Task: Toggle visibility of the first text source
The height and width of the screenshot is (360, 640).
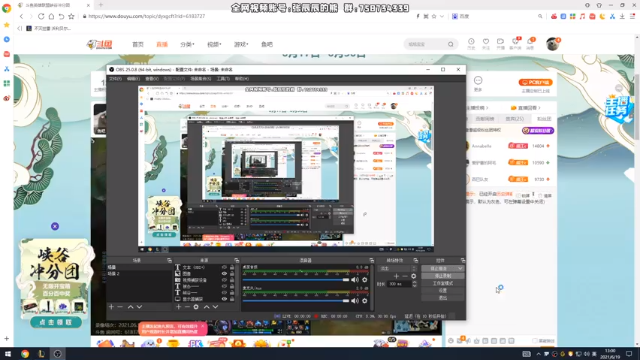Action: pyautogui.click(x=224, y=267)
